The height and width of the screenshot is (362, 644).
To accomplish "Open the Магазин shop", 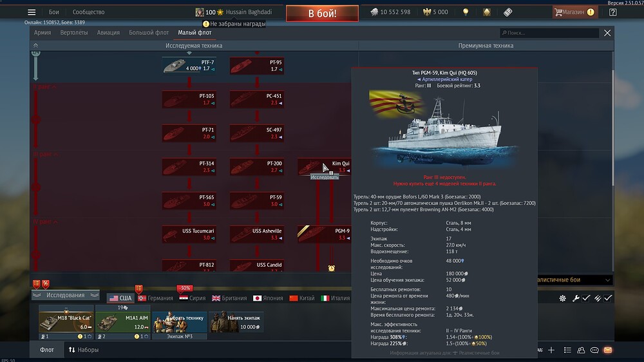I will (x=574, y=12).
